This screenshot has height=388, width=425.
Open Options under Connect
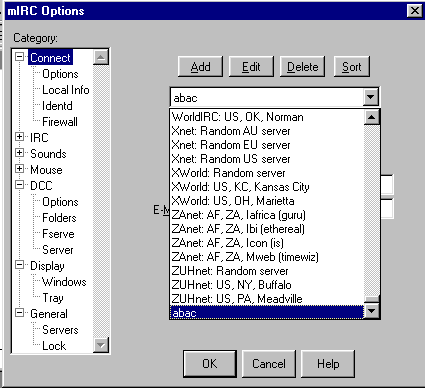(60, 74)
